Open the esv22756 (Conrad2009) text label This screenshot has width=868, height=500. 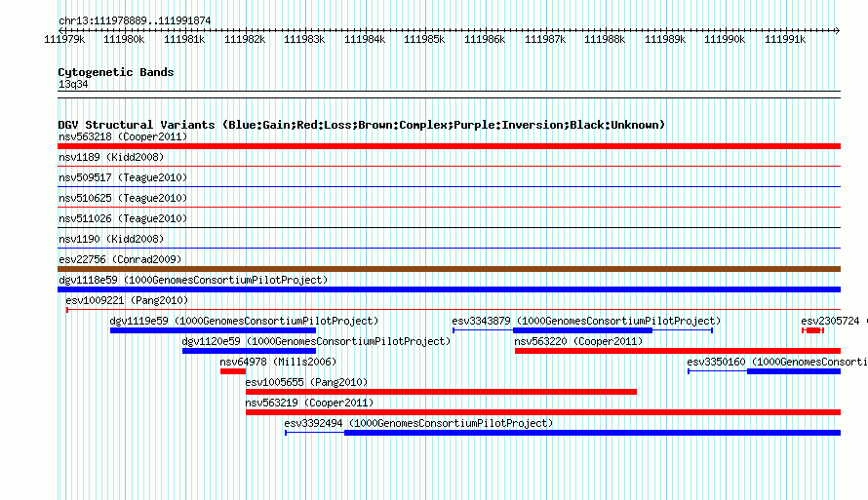click(x=120, y=259)
